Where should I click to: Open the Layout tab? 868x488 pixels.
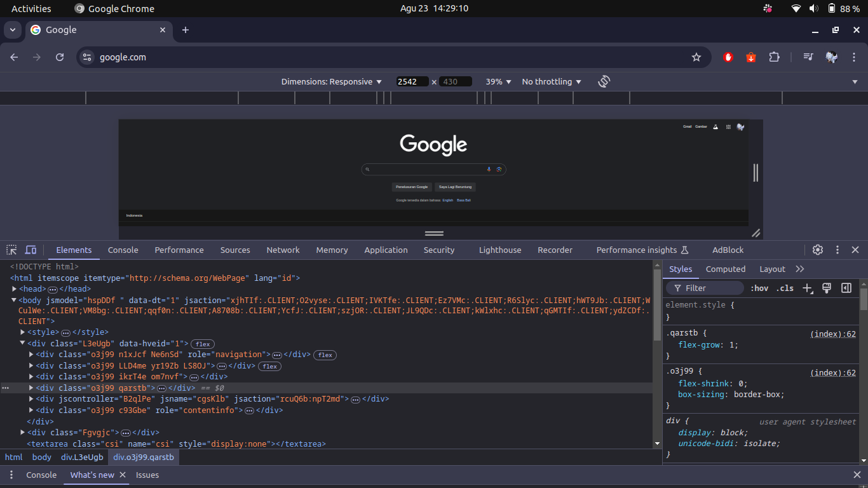tap(772, 269)
